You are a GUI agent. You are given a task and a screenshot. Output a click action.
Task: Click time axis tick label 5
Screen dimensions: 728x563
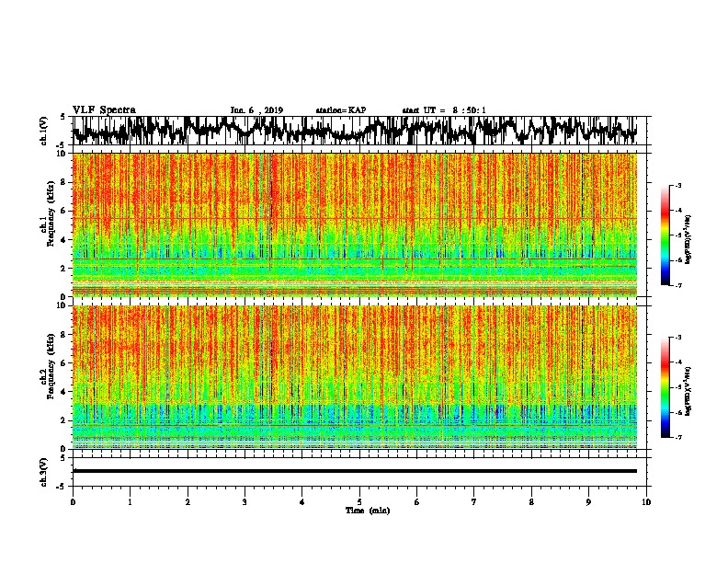click(x=359, y=501)
